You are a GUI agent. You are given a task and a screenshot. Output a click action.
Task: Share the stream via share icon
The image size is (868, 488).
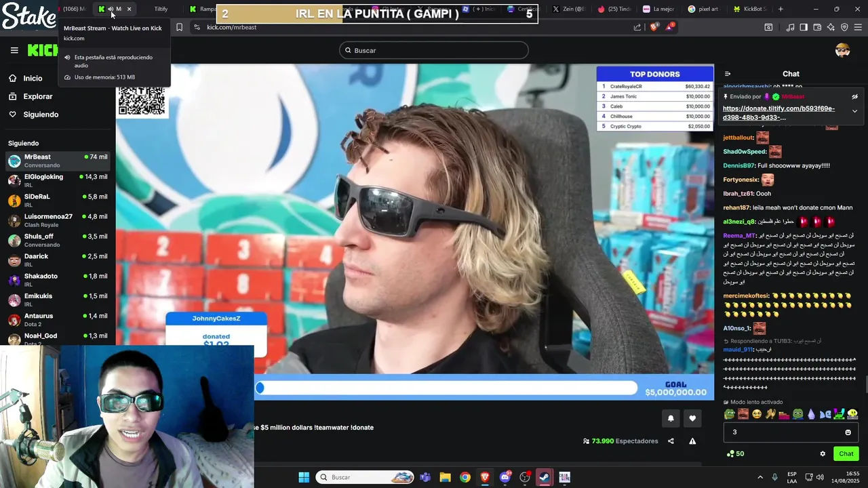(x=671, y=441)
